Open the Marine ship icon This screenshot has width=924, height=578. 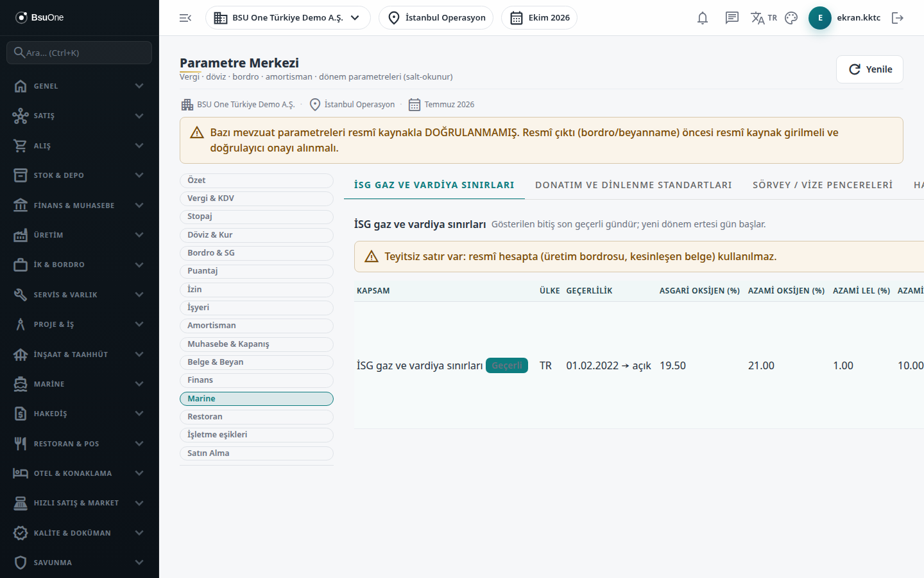point(21,384)
